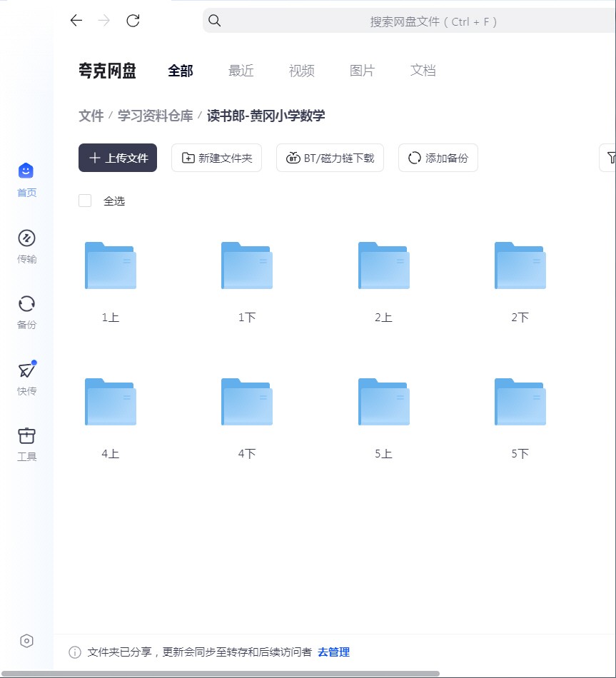Click the 4下 folder name label
Image resolution: width=616 pixels, height=678 pixels.
247,454
